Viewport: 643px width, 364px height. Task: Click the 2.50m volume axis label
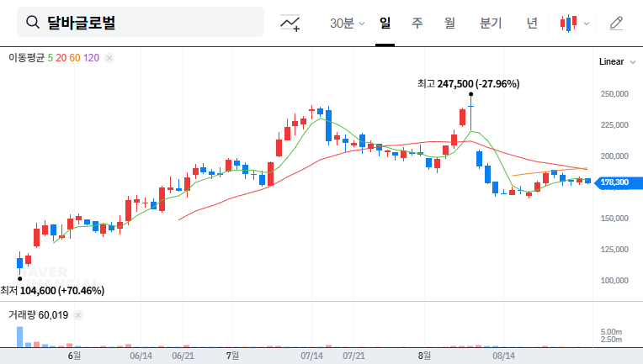(x=611, y=340)
